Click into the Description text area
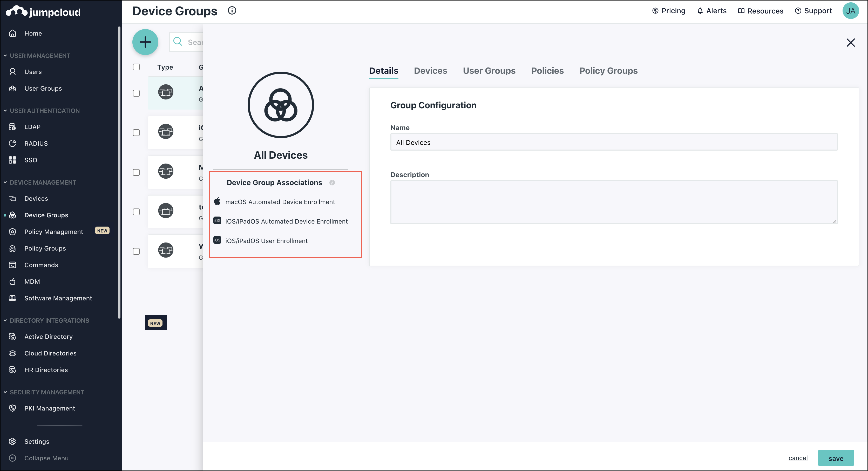868x471 pixels. (613, 202)
